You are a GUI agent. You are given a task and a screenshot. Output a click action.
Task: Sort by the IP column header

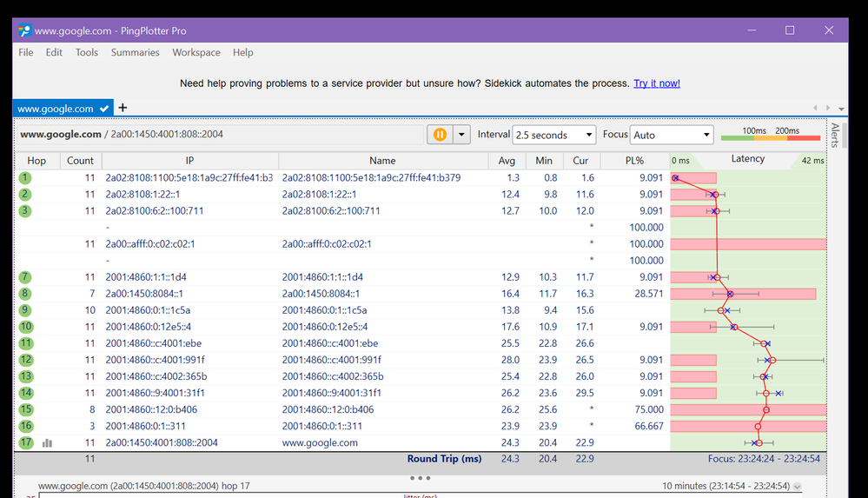(x=190, y=161)
